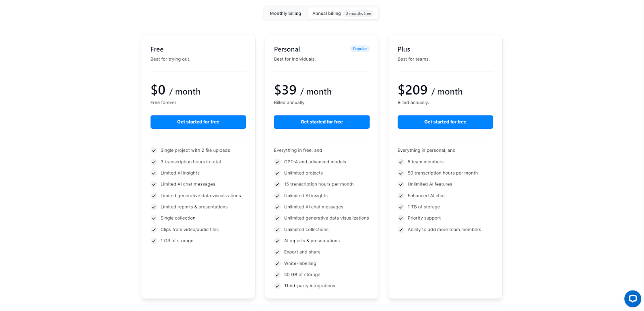The image size is (644, 311).
Task: Get started for free on Personal plan
Action: click(322, 122)
